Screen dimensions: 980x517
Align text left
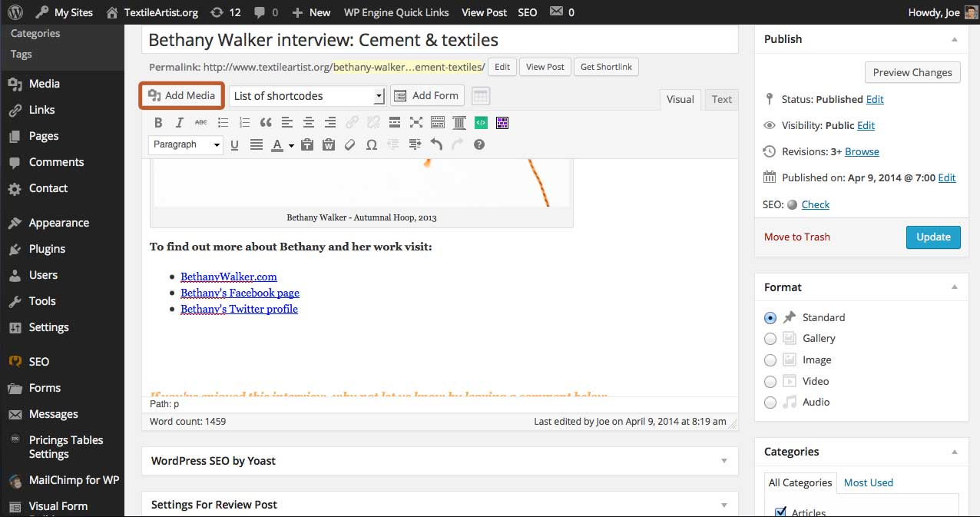tap(287, 122)
